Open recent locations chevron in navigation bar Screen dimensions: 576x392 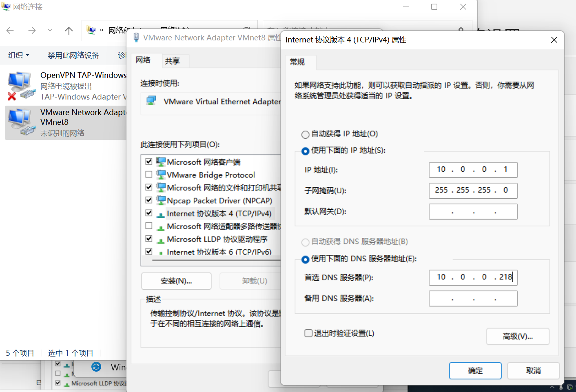50,30
